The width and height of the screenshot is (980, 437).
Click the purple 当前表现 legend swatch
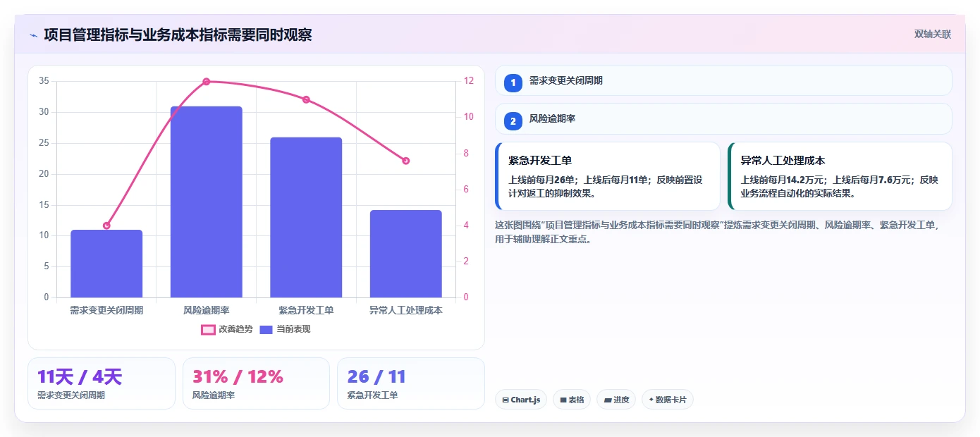coord(266,329)
